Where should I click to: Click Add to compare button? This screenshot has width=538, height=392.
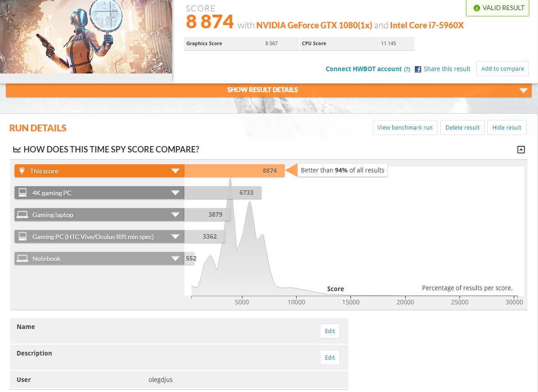pyautogui.click(x=502, y=68)
